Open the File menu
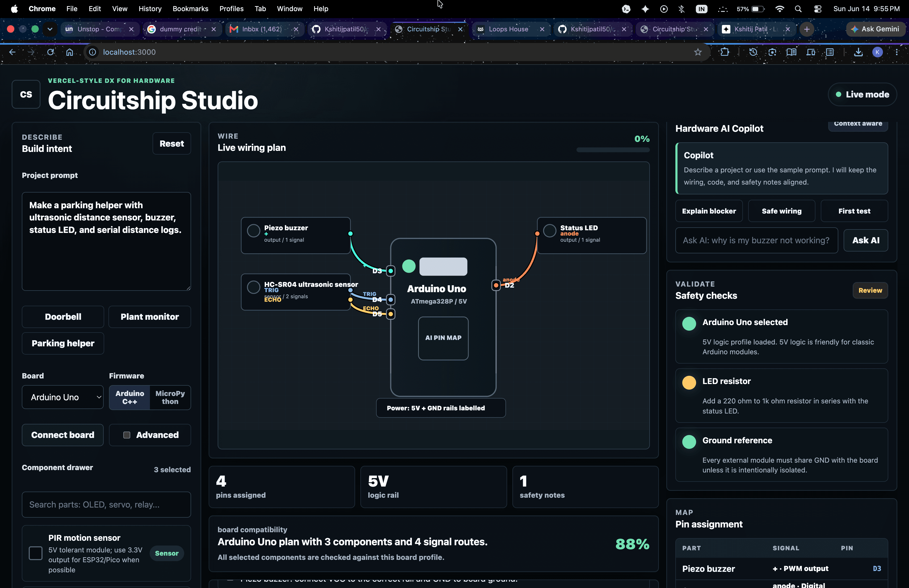 tap(71, 8)
